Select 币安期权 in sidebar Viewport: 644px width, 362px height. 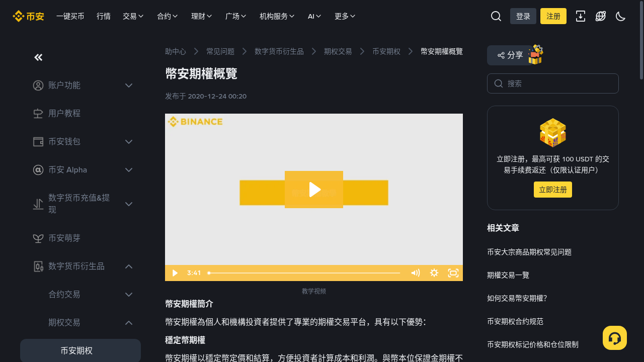80,350
